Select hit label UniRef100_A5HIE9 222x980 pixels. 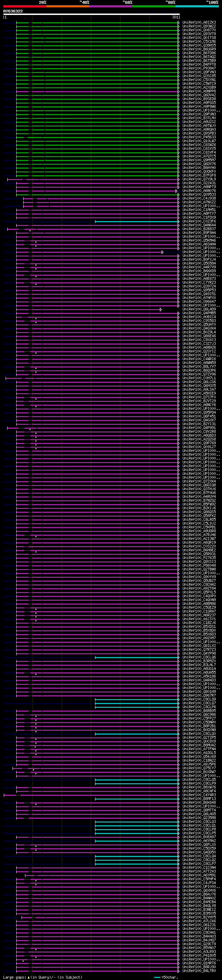pyautogui.click(x=199, y=394)
